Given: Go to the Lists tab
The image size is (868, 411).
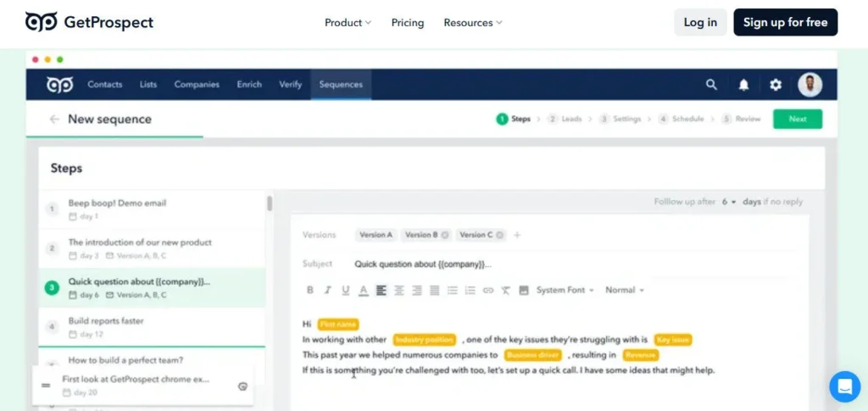Looking at the screenshot, I should pyautogui.click(x=147, y=85).
